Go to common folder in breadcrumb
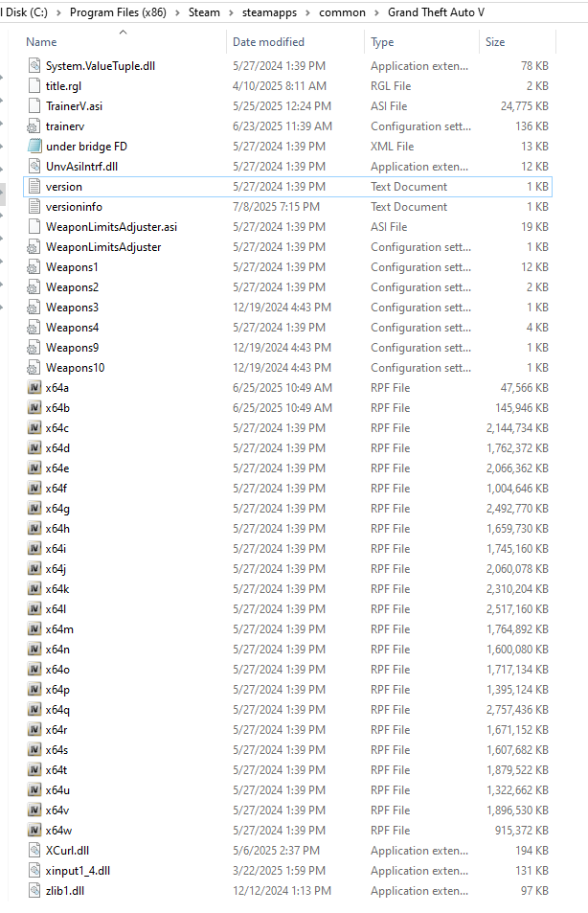The height and width of the screenshot is (913, 588). (x=342, y=12)
